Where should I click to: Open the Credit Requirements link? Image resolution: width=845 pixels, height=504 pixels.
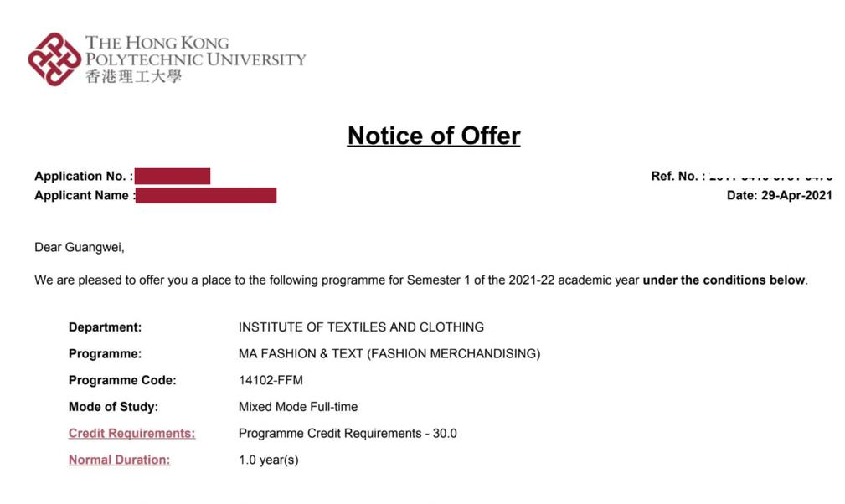click(131, 434)
